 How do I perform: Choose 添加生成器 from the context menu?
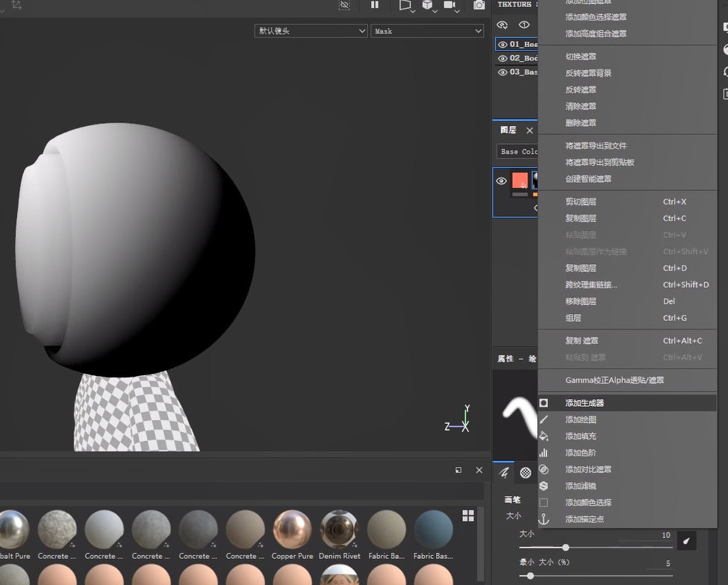627,403
